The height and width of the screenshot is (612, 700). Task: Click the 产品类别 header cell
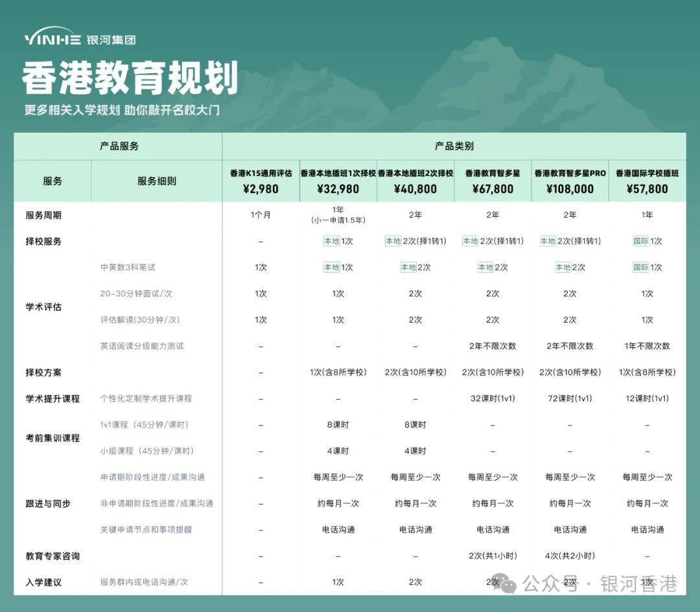454,146
